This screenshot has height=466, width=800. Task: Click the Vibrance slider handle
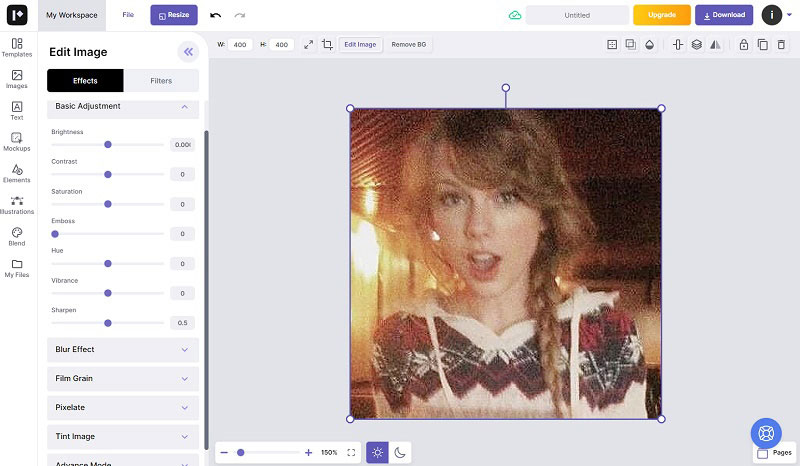(108, 293)
